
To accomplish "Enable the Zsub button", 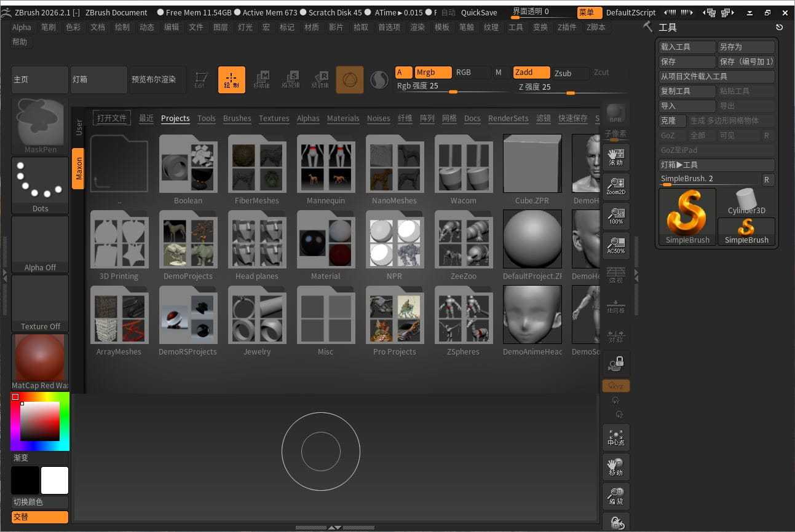I will pyautogui.click(x=571, y=72).
